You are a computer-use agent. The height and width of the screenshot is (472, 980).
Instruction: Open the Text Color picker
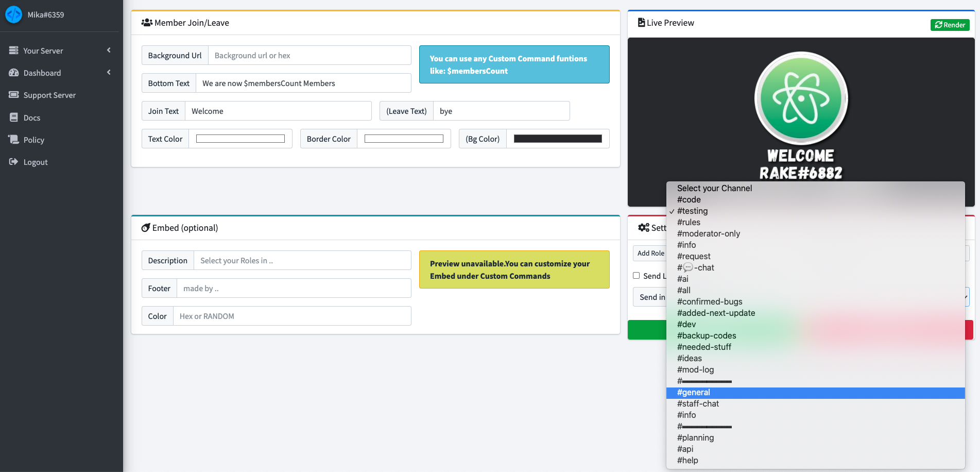click(240, 139)
